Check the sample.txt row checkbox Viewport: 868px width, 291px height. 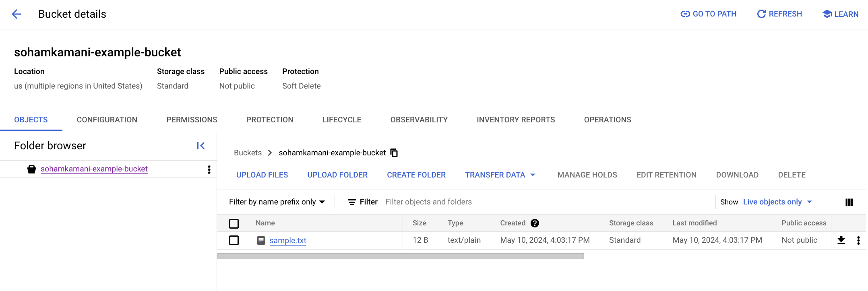(234, 240)
